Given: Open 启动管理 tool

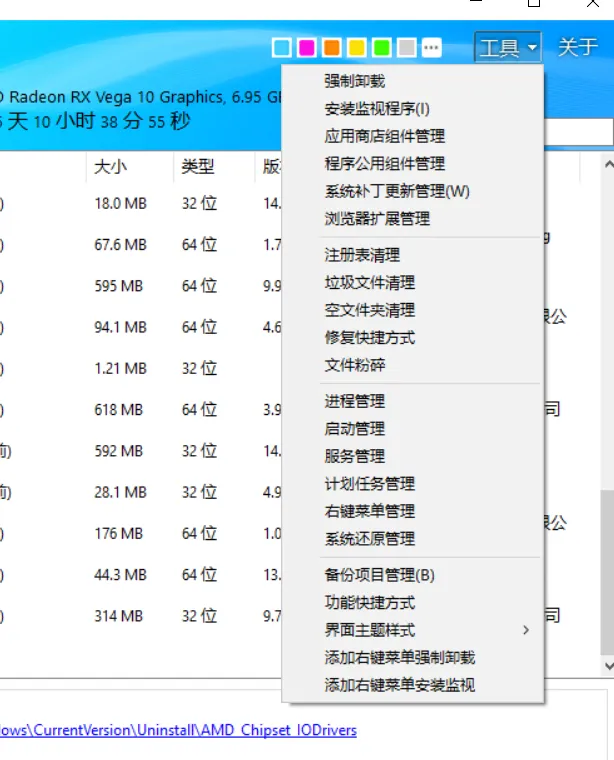Looking at the screenshot, I should click(412, 429).
